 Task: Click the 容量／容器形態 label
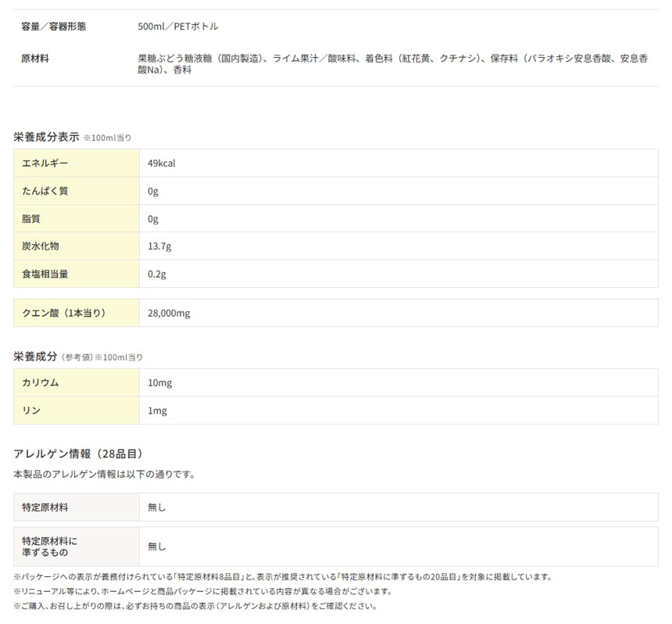54,26
